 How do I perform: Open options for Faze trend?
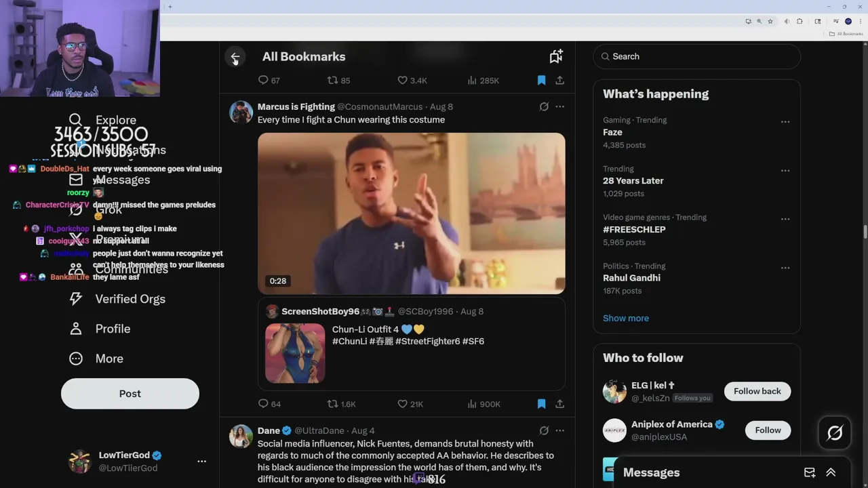[x=785, y=122]
